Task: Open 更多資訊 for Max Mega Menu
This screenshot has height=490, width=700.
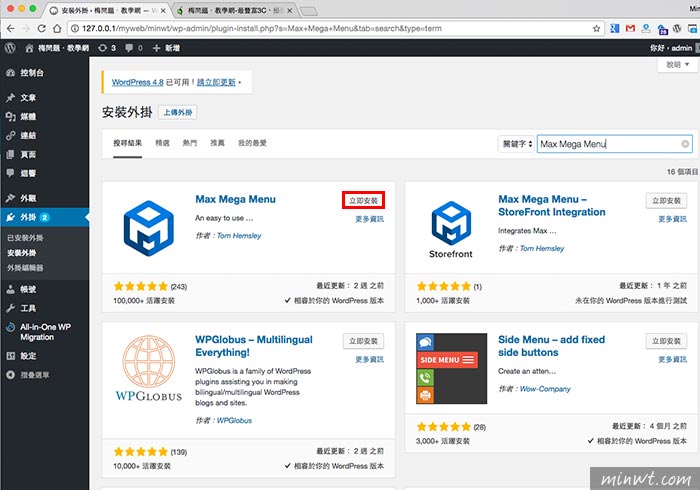Action: pyautogui.click(x=369, y=219)
